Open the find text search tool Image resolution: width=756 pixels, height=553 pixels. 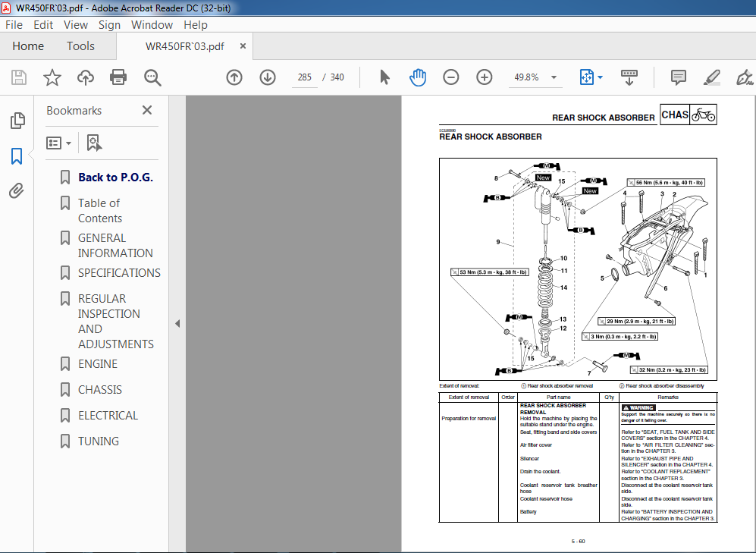point(152,77)
